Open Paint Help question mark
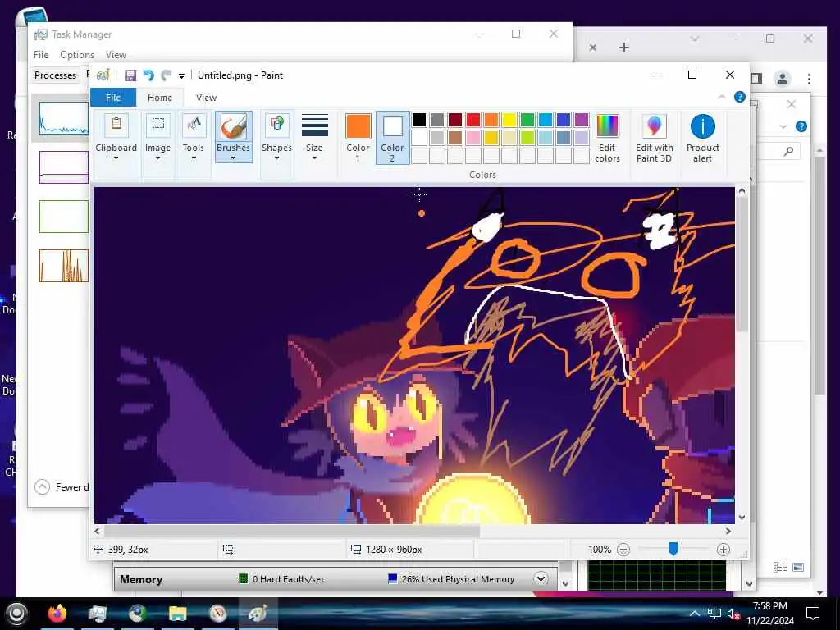 [x=740, y=97]
